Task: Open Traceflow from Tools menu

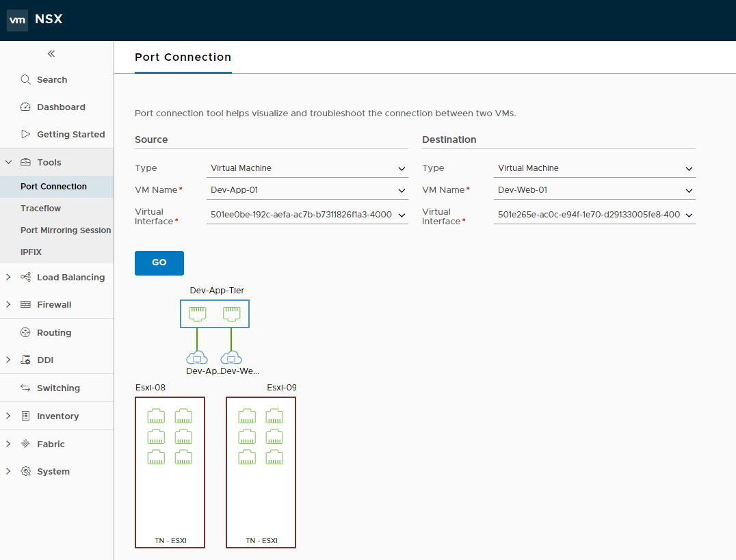Action: pyautogui.click(x=41, y=209)
